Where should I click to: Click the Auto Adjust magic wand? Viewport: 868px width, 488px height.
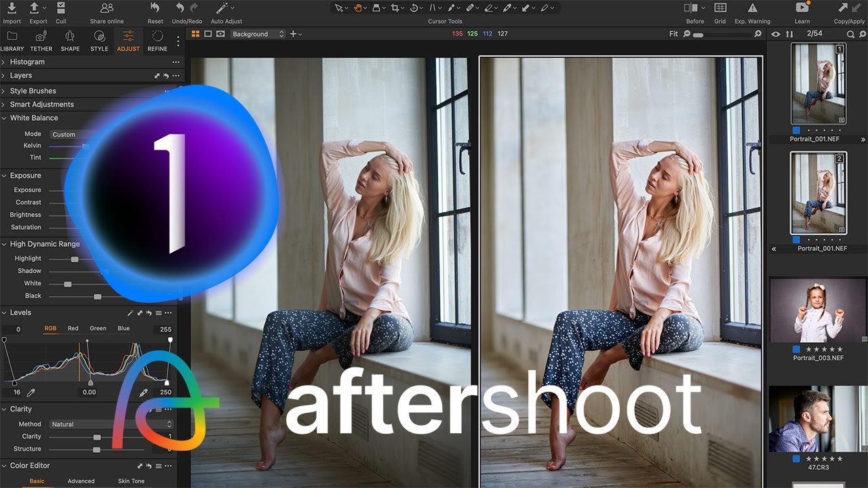pyautogui.click(x=223, y=8)
